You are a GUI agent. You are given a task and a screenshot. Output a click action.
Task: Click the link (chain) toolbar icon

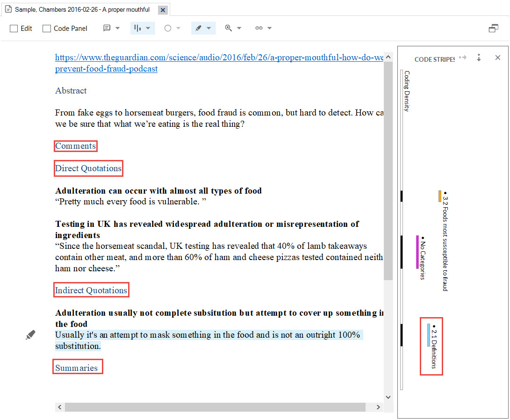(x=259, y=29)
